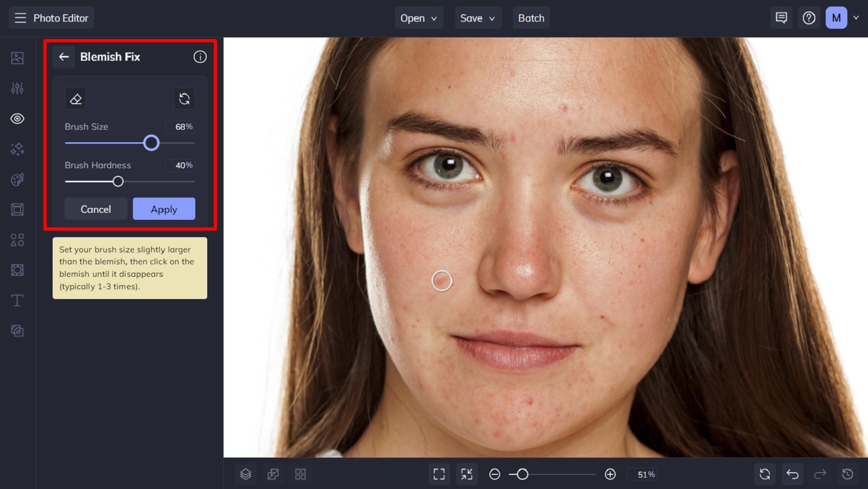Reset the brush using the circular arrow icon
The image size is (868, 489).
point(184,98)
